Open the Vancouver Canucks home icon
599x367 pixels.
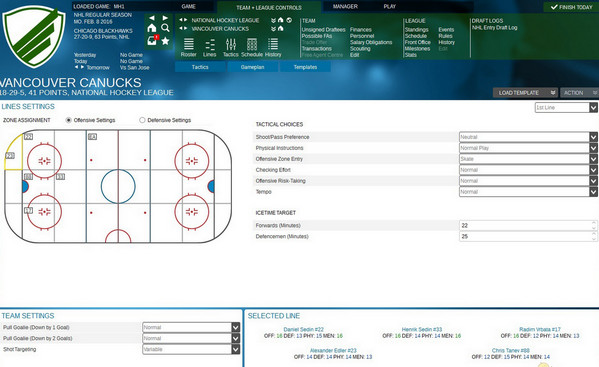280,29
